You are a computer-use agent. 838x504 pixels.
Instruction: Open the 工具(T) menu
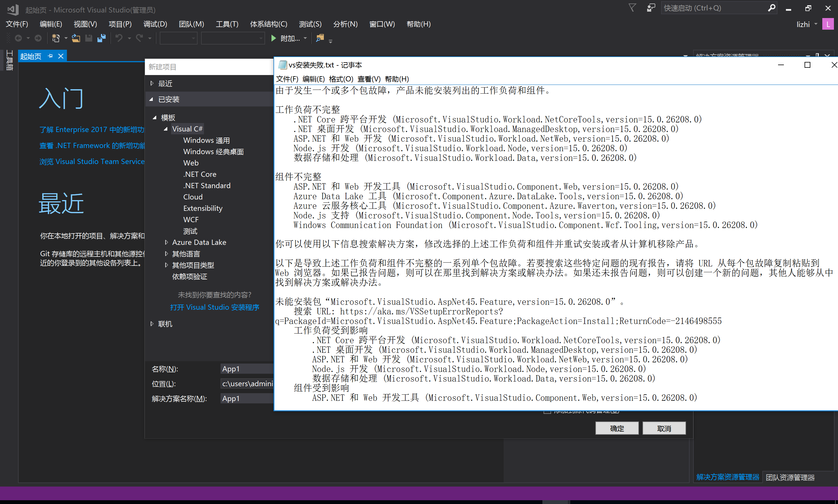click(227, 24)
